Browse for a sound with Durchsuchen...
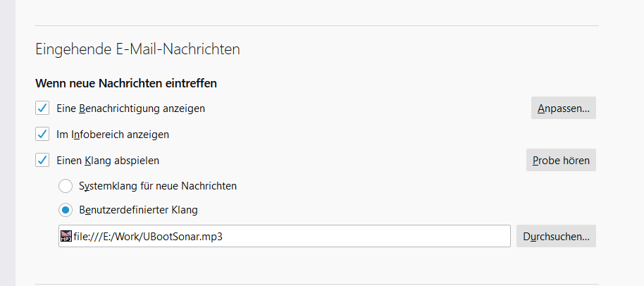The image size is (644, 286). pos(556,236)
